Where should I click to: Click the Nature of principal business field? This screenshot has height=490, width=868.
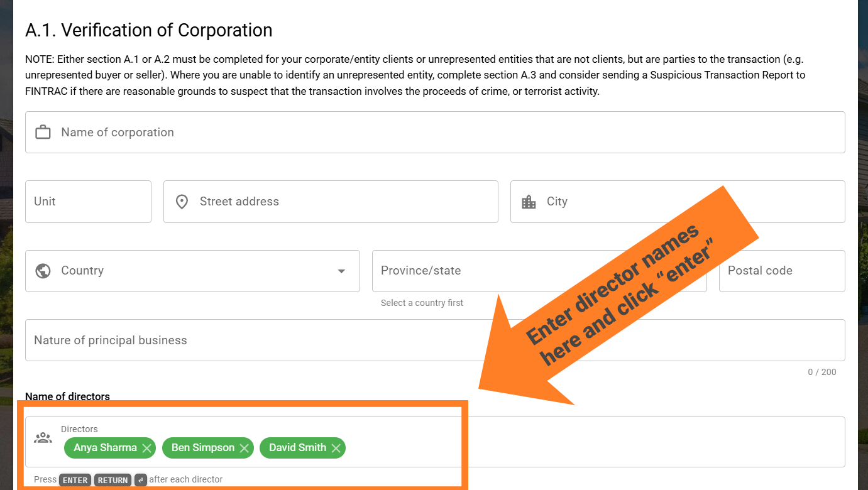tap(435, 340)
